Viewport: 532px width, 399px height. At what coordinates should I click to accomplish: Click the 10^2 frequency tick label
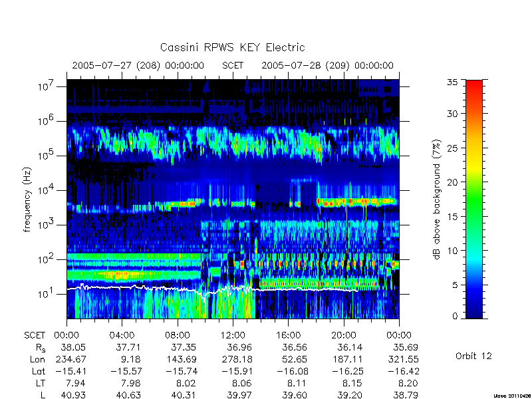coord(47,259)
